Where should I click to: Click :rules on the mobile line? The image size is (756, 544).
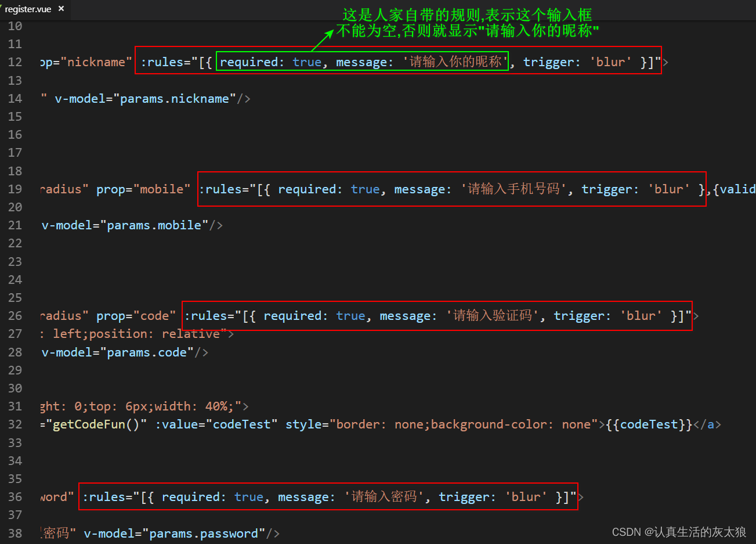[x=220, y=189]
